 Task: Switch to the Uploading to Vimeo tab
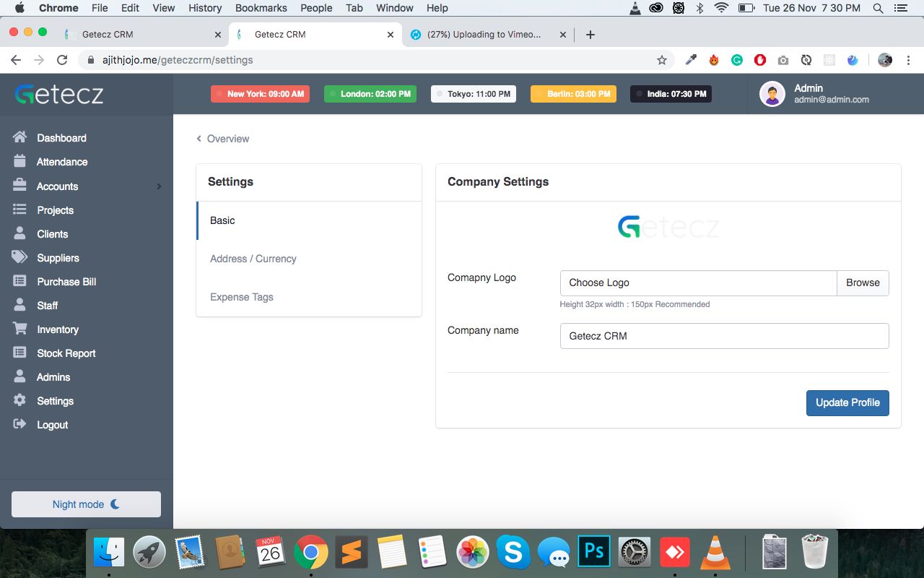[x=487, y=34]
